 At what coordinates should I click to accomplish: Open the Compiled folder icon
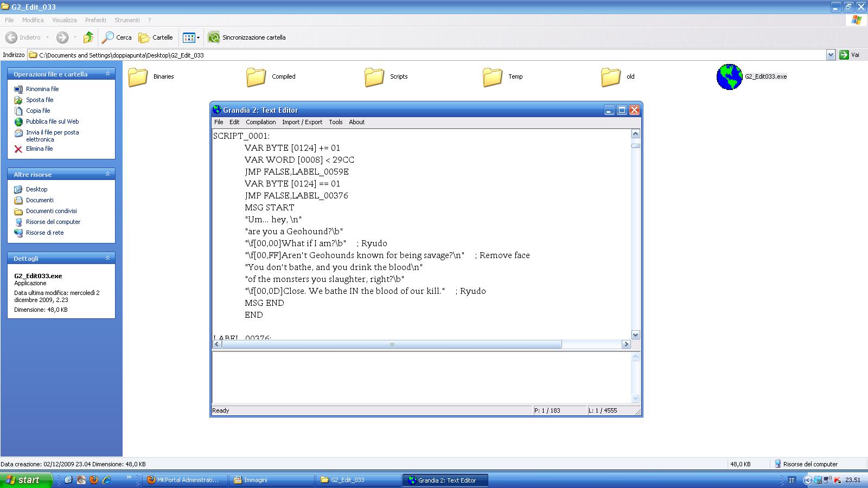[256, 77]
